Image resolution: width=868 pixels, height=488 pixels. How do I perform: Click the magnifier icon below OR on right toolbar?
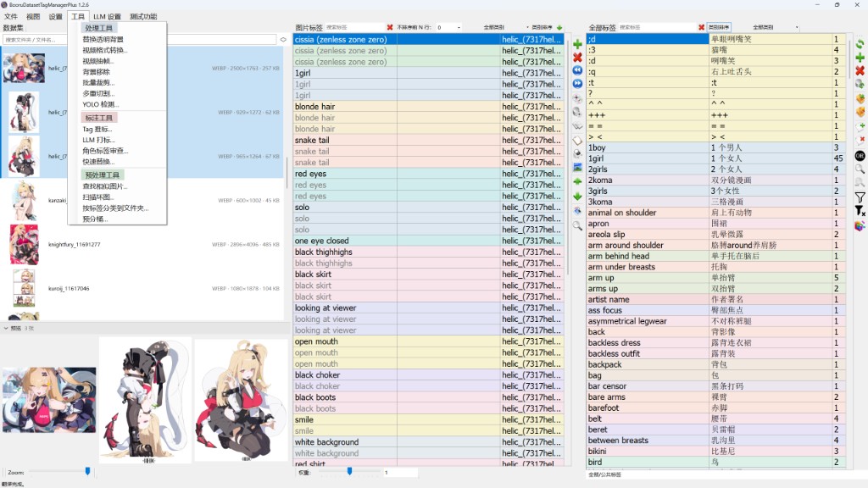tap(860, 169)
